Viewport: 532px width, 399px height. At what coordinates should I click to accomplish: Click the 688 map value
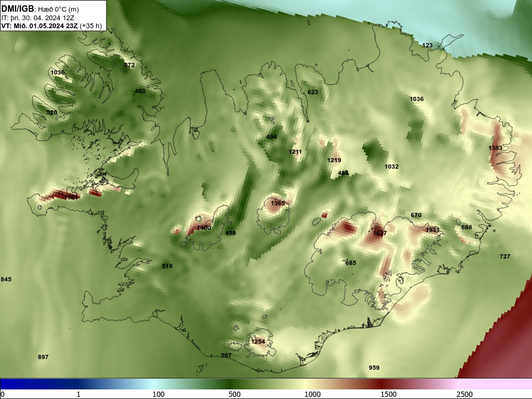[467, 227]
